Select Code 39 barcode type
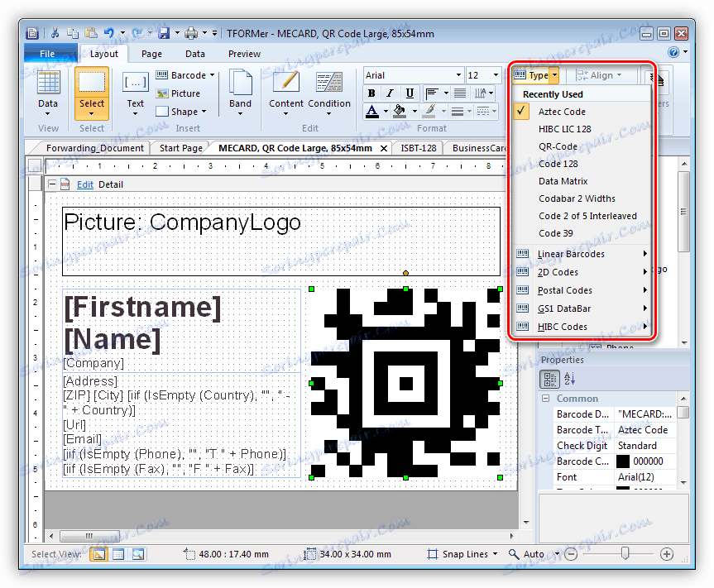This screenshot has height=588, width=714. click(581, 233)
